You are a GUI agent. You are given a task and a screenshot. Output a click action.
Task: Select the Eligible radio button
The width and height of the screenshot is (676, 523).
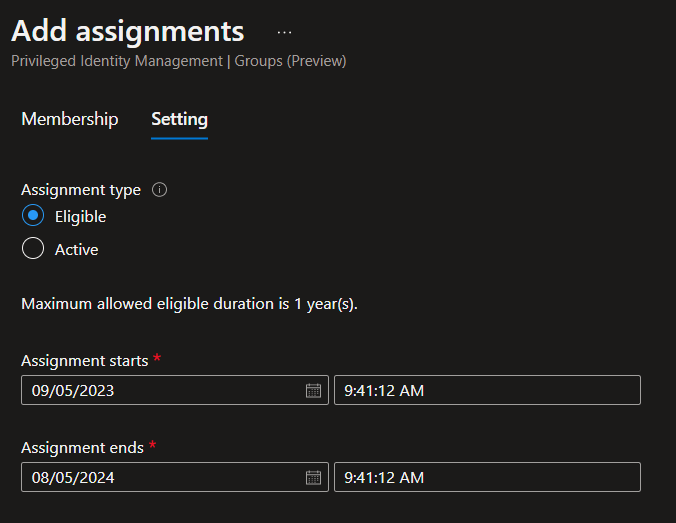pos(33,216)
